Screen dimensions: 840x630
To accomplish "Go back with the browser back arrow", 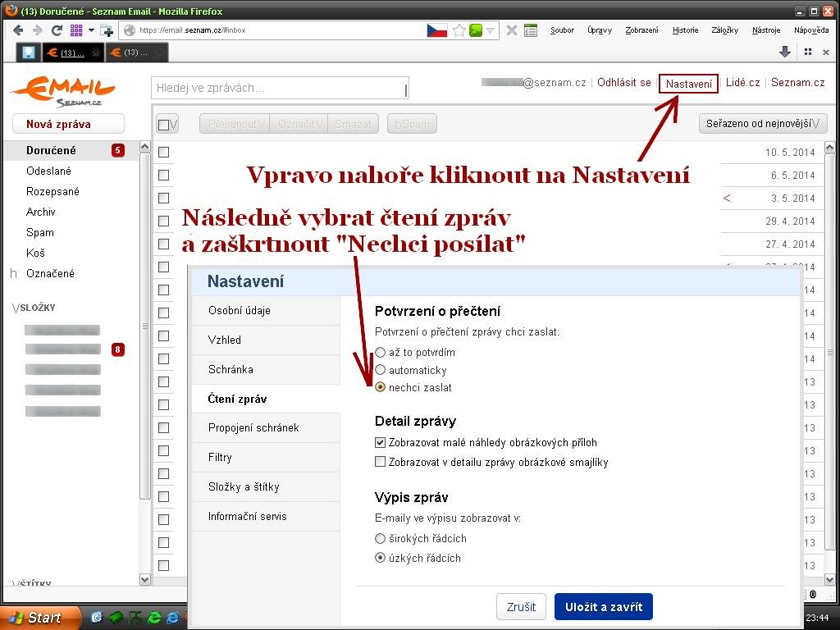I will coord(18,30).
